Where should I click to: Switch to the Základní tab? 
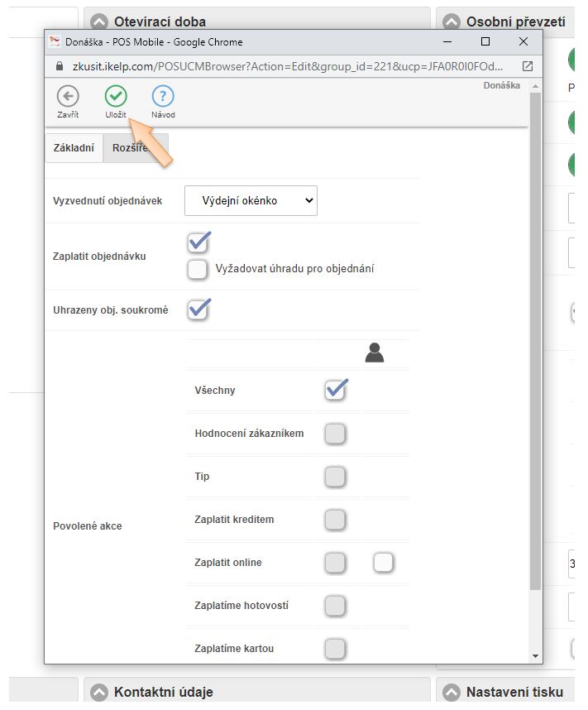pos(74,147)
